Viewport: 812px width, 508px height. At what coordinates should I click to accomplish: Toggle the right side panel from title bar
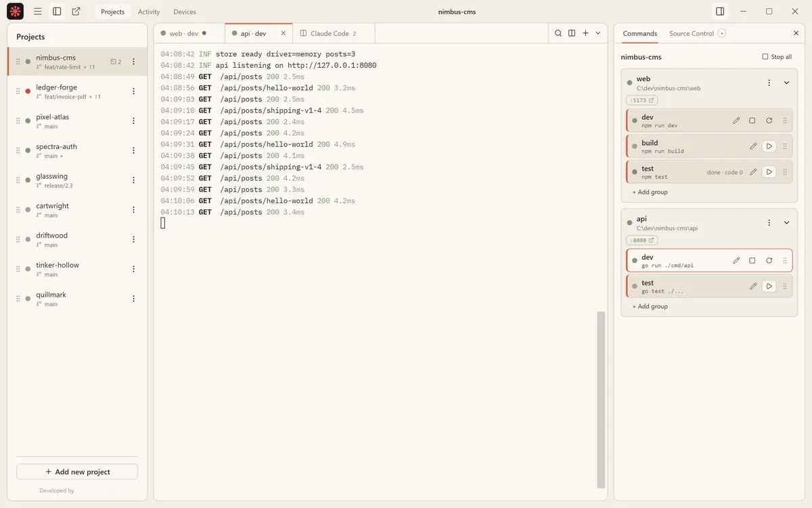tap(720, 12)
